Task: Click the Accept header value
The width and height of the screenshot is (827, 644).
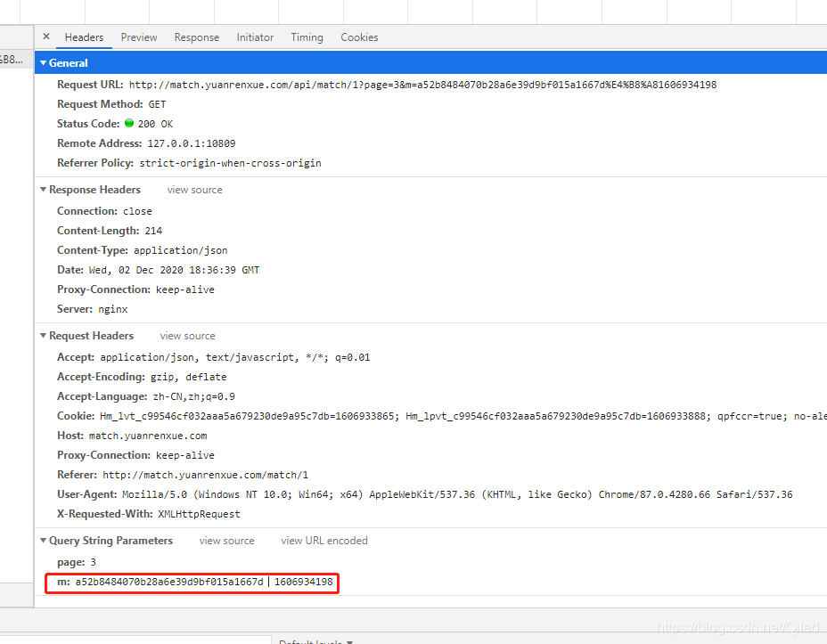Action: point(235,357)
